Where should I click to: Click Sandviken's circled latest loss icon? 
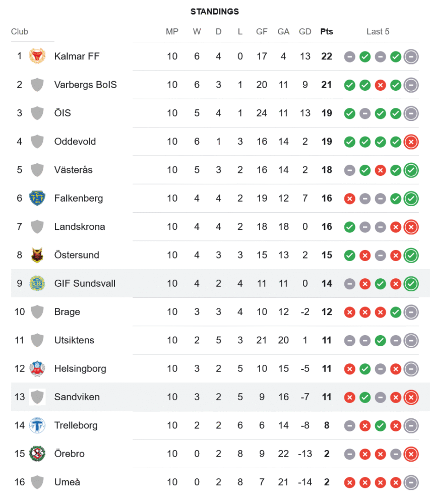[x=411, y=398]
